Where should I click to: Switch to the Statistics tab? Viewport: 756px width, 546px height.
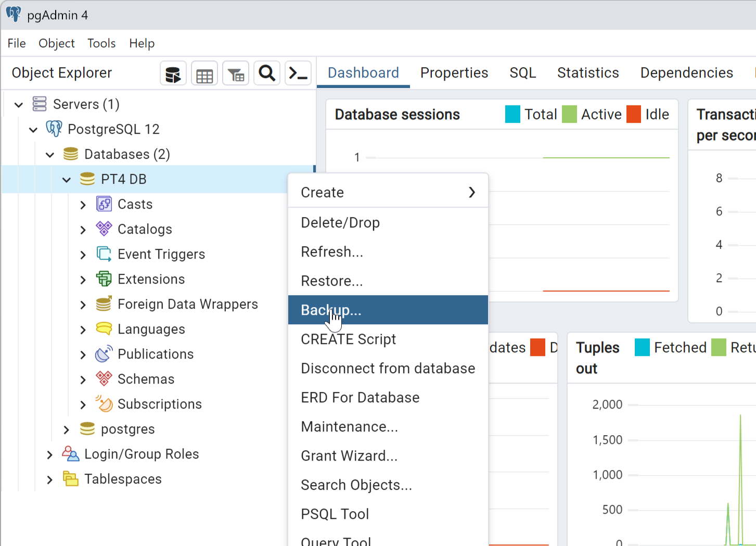[x=588, y=73]
